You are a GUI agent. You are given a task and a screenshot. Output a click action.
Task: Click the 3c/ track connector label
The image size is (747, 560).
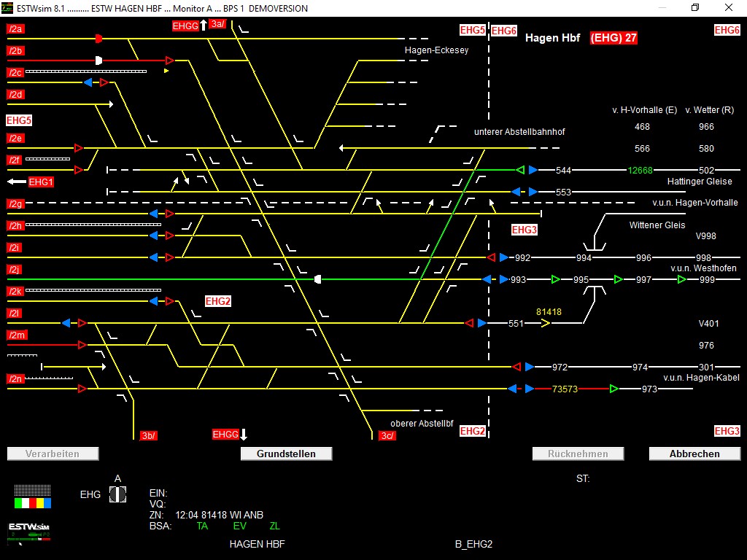click(x=387, y=436)
